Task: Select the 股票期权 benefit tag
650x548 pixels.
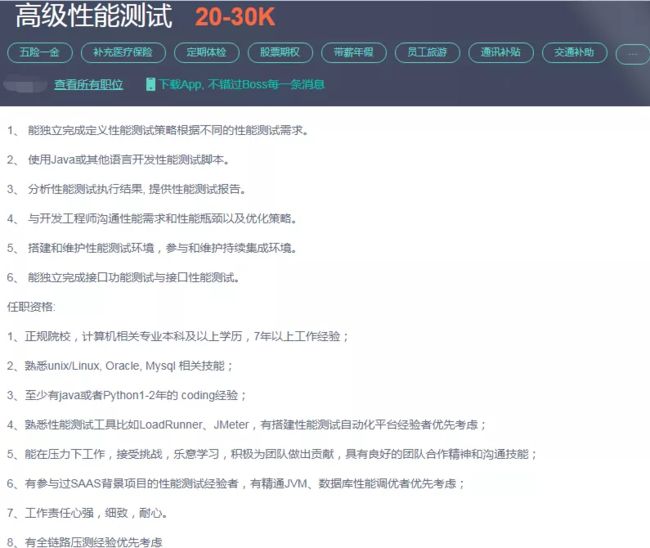Action: click(280, 52)
